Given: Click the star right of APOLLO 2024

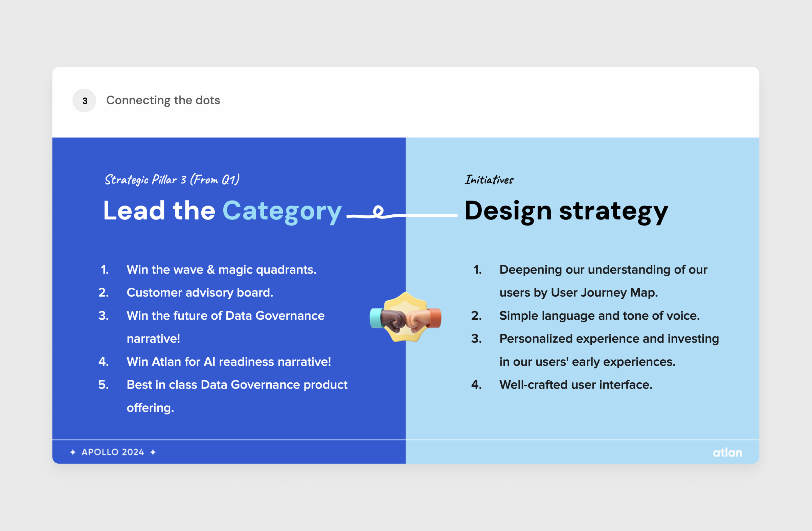Looking at the screenshot, I should point(153,452).
